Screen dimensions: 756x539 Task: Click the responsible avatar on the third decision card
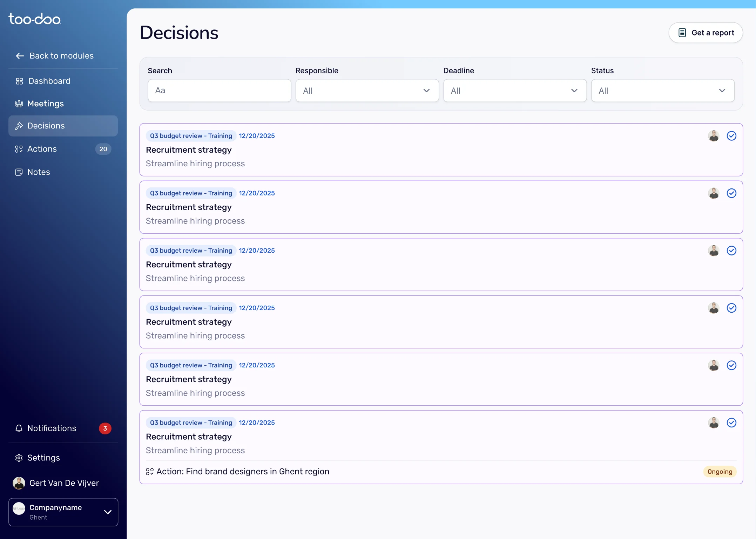[714, 251]
